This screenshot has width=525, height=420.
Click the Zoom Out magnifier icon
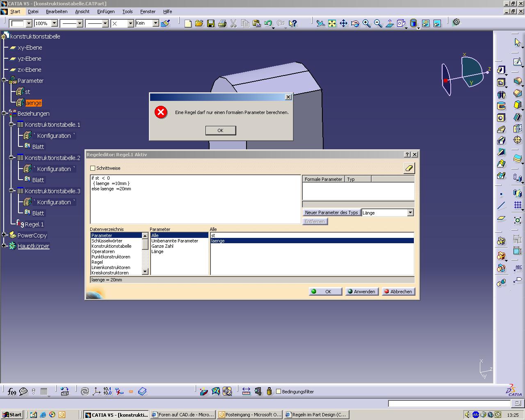[378, 23]
